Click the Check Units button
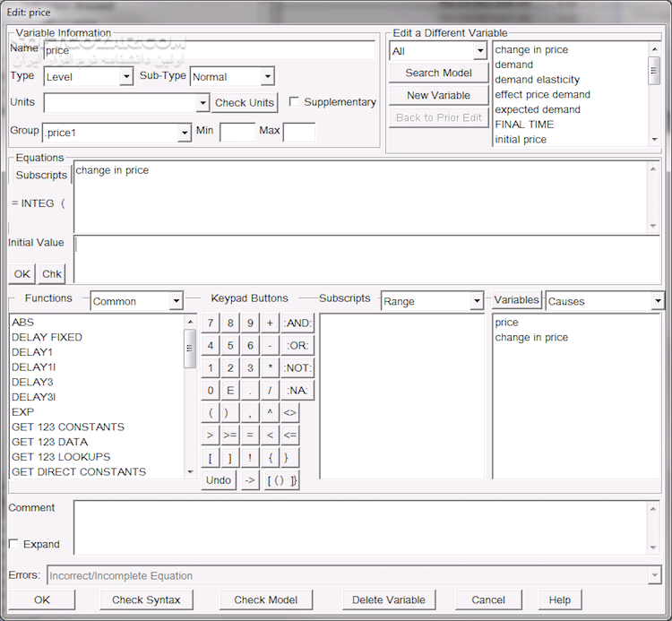Viewport: 672px width, 621px height. (244, 103)
